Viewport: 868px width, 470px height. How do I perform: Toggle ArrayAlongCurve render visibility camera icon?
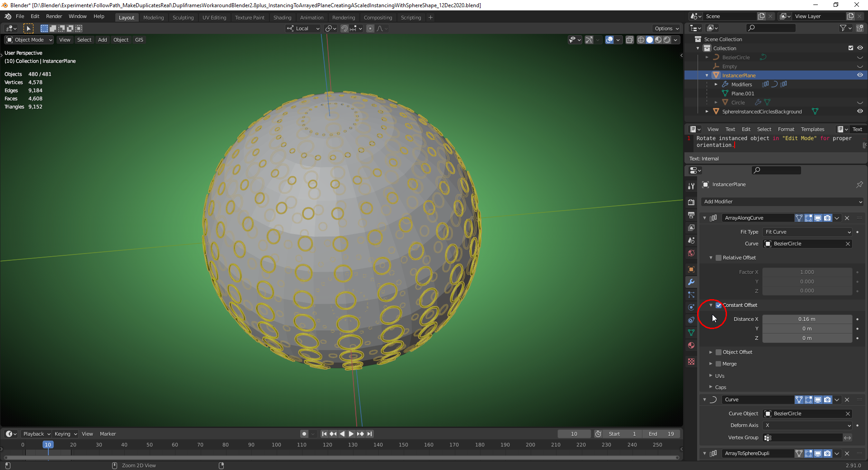[x=827, y=218]
